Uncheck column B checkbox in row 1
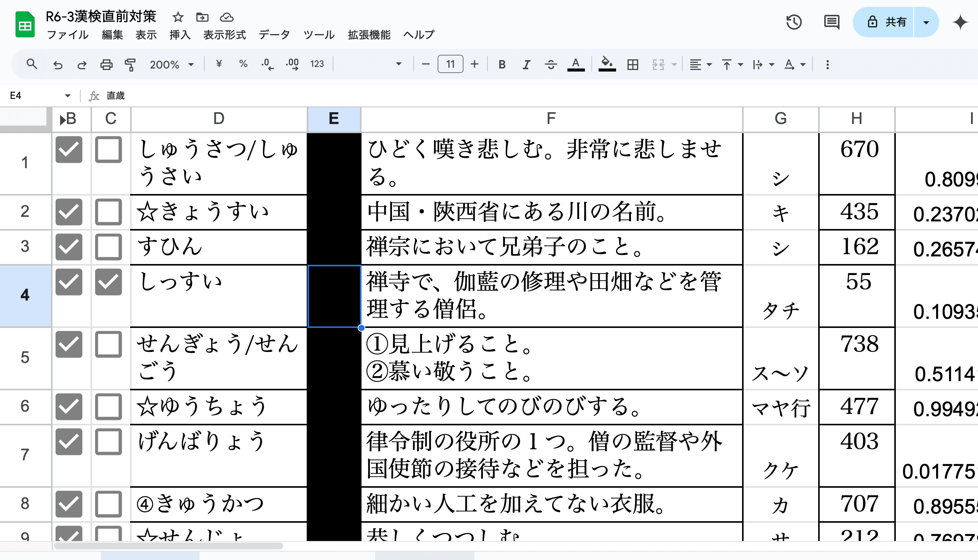The height and width of the screenshot is (560, 978). 69,150
